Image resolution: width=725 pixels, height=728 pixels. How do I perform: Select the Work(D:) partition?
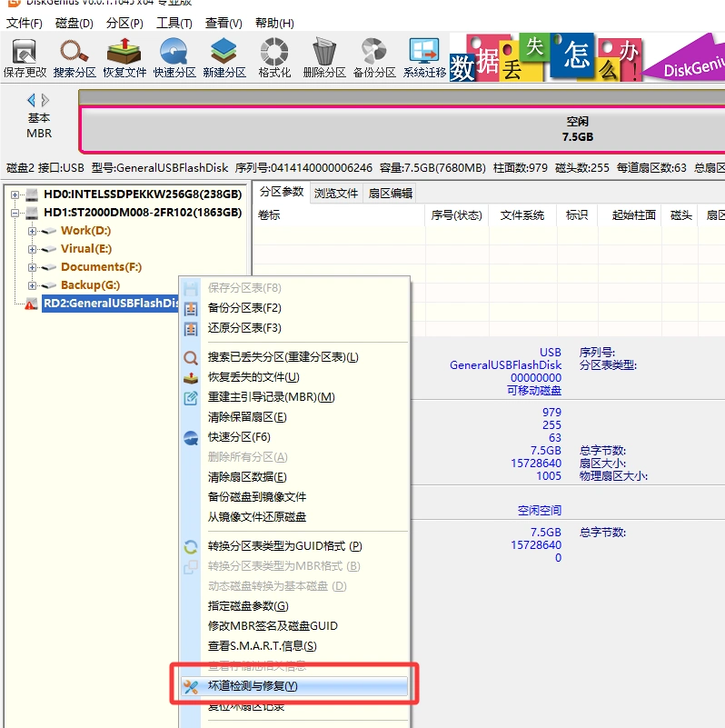[86, 231]
